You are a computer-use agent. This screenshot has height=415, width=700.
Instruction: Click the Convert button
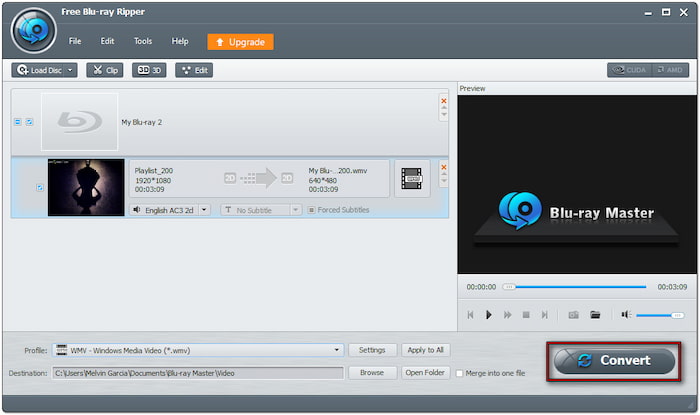coord(614,361)
